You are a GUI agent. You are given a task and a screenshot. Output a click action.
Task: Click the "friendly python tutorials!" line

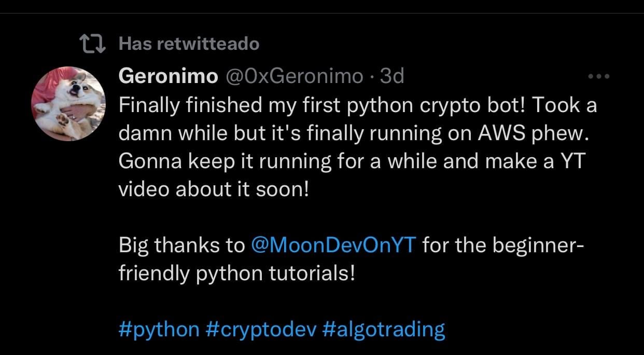point(236,272)
